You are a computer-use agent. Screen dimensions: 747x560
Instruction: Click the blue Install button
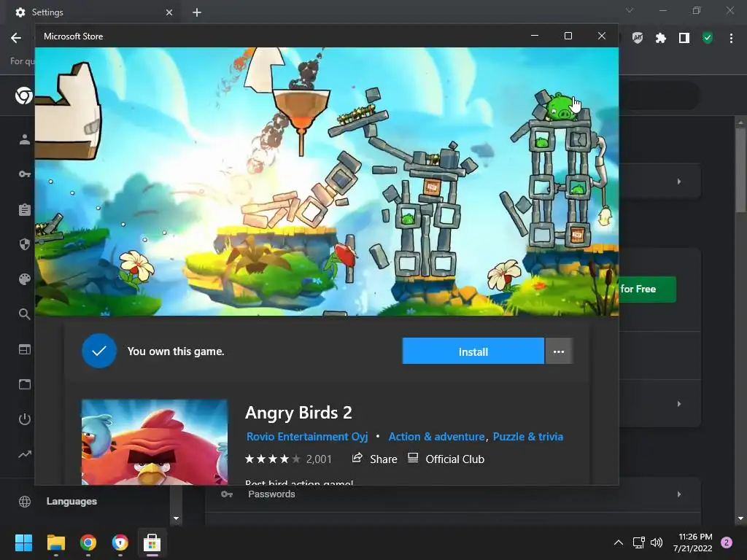coord(473,351)
